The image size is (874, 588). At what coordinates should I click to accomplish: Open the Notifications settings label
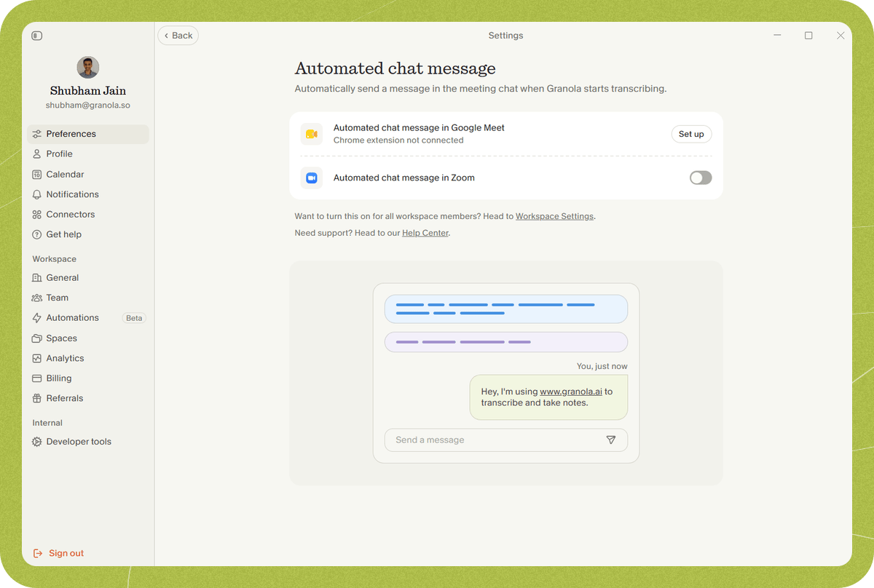(x=73, y=194)
